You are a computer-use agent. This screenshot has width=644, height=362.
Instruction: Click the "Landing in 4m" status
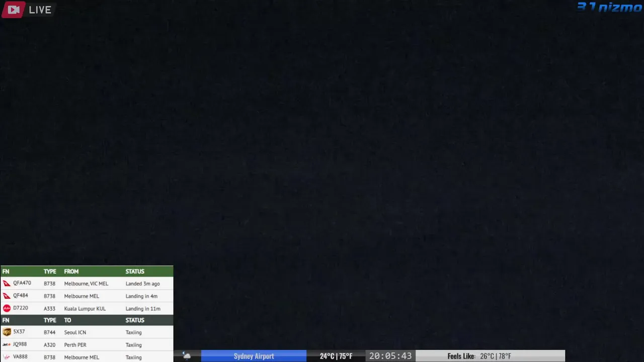pyautogui.click(x=141, y=296)
